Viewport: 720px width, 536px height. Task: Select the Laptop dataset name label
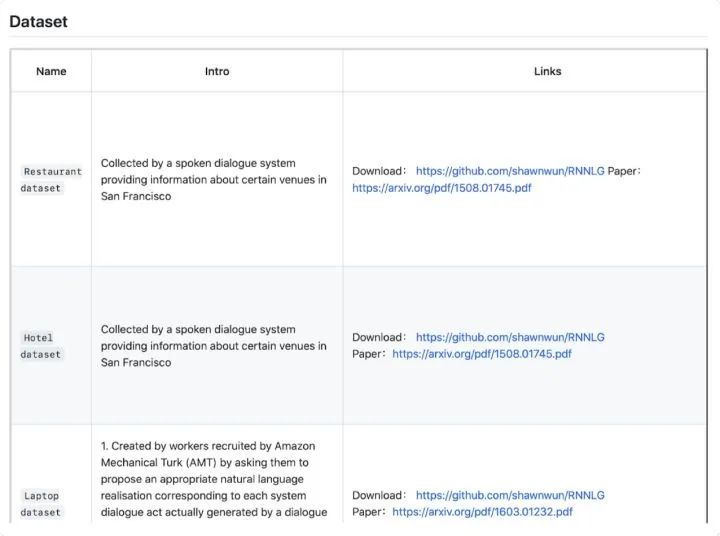point(41,504)
